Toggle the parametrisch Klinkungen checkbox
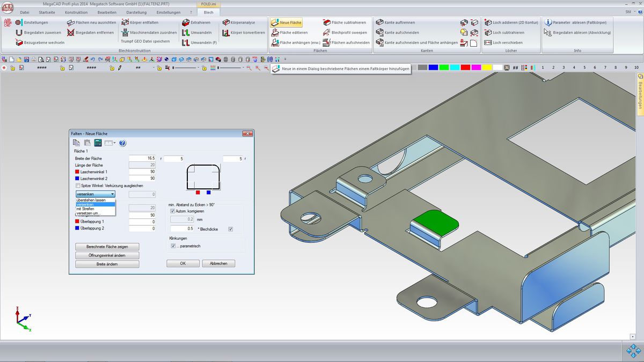Image resolution: width=644 pixels, height=362 pixels. 173,246
